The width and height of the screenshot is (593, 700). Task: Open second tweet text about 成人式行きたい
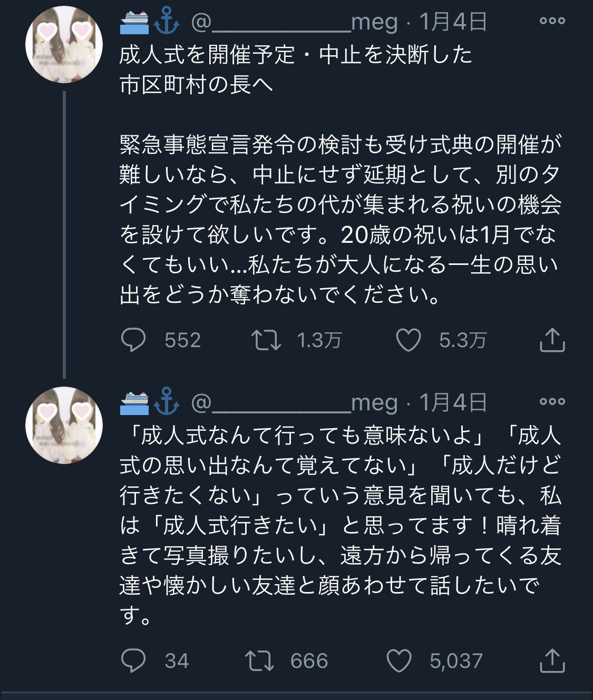[x=340, y=525]
